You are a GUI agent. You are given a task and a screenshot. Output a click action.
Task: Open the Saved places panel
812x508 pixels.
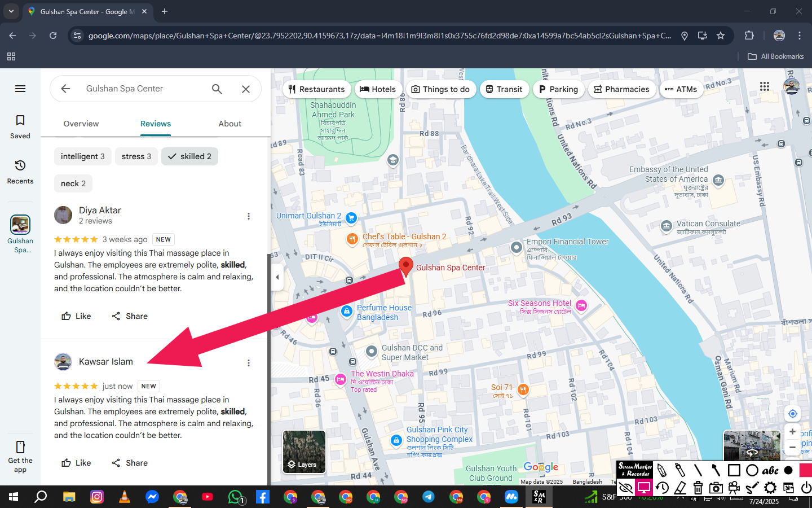(x=20, y=126)
